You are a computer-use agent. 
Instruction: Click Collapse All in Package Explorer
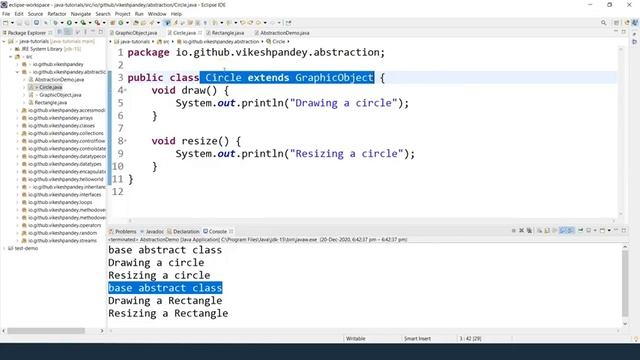click(x=60, y=32)
